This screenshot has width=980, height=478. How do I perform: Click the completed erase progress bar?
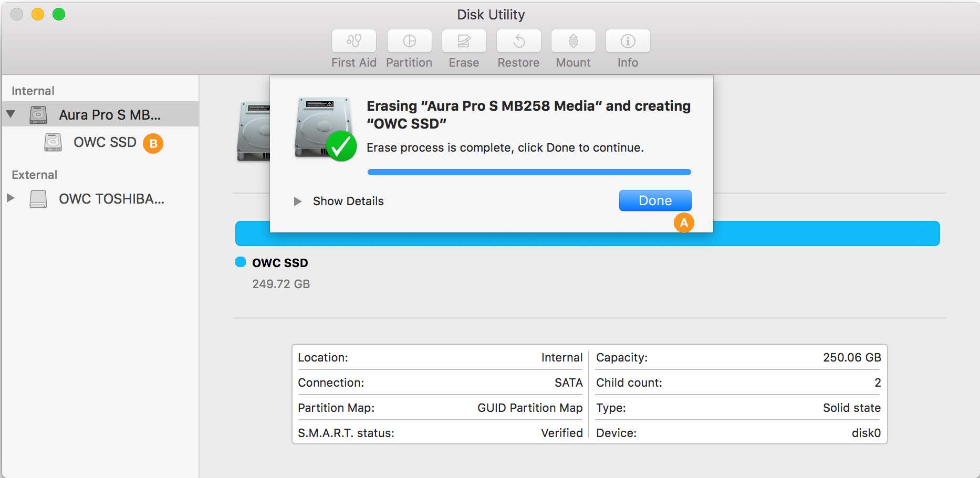[529, 172]
